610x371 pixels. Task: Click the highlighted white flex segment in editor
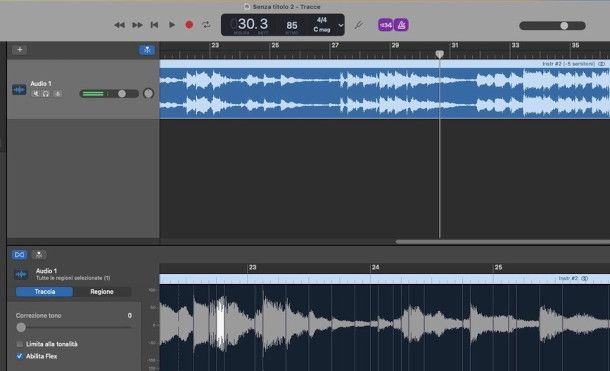click(x=221, y=324)
